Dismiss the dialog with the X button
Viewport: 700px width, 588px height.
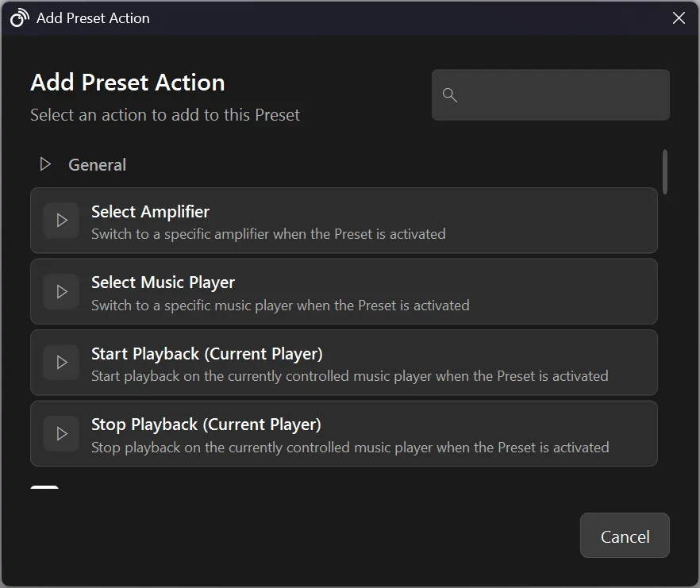pos(679,17)
